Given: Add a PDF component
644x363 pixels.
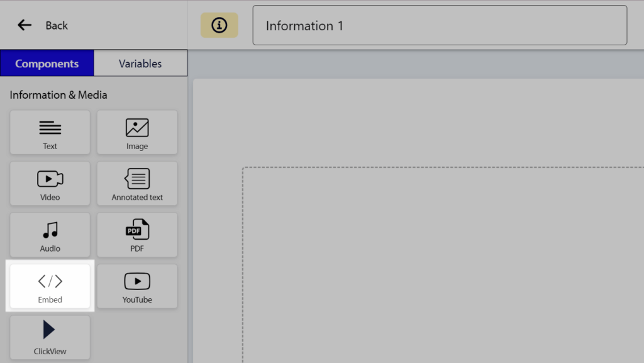Looking at the screenshot, I should [x=137, y=235].
